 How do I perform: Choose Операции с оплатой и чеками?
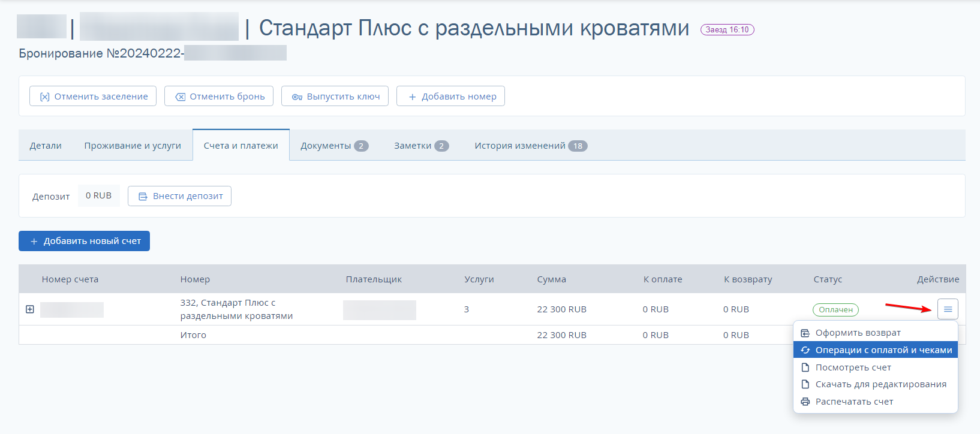pyautogui.click(x=876, y=350)
